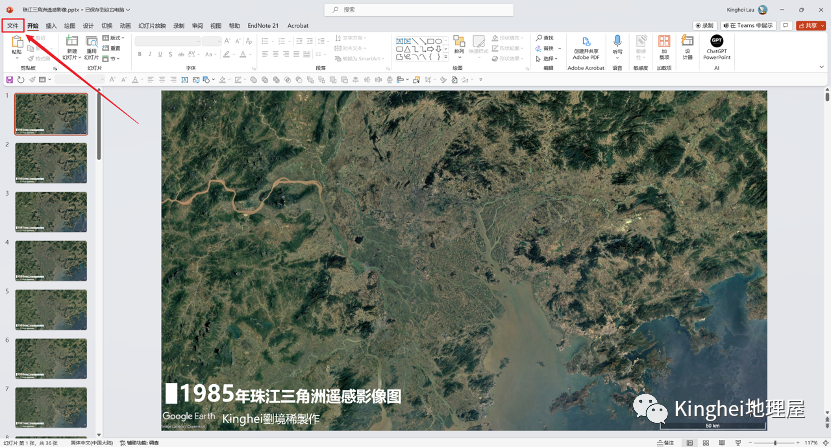The image size is (832, 448).
Task: Open the Designer (设计器) icon
Action: pyautogui.click(x=688, y=42)
